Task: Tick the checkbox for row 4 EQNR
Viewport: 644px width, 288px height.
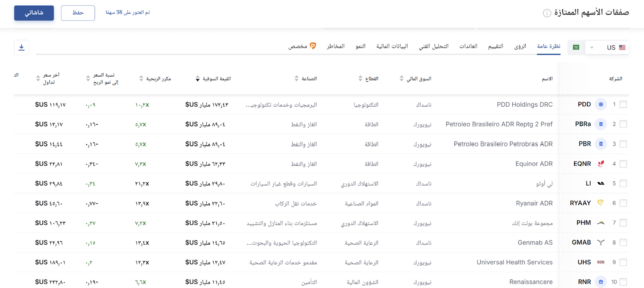Action: click(x=623, y=164)
